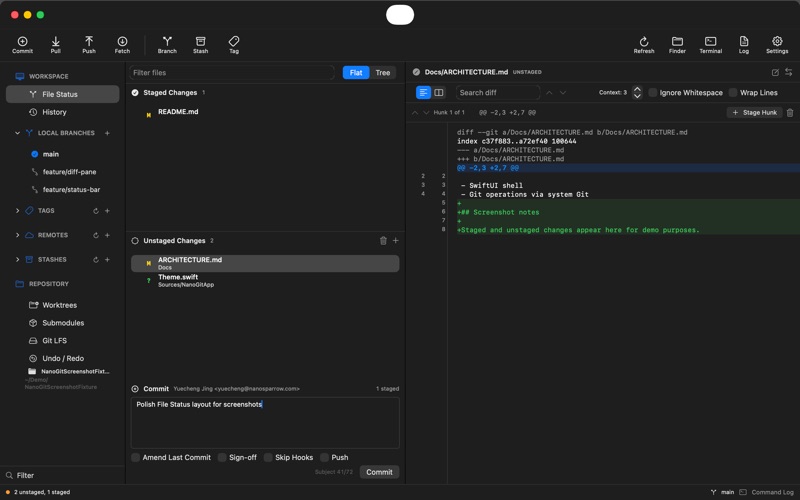
Task: Select README.md in Staged Changes
Action: tap(265, 112)
